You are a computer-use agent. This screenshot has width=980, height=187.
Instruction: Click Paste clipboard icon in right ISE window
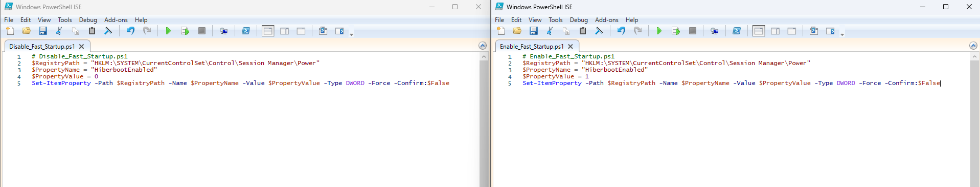tap(583, 31)
